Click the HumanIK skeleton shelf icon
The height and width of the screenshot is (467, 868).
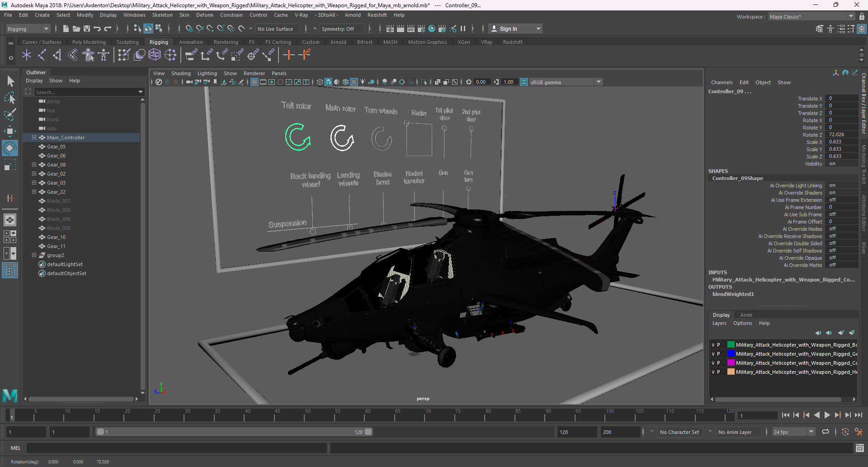click(104, 55)
